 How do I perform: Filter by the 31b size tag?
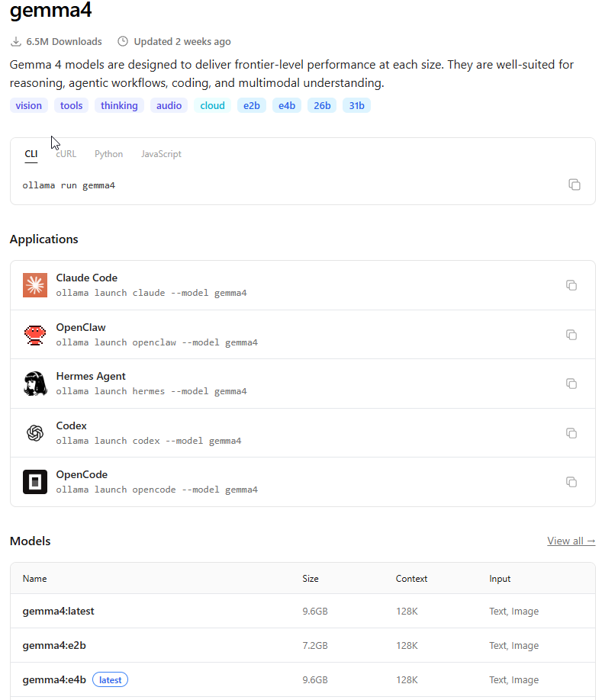click(356, 105)
